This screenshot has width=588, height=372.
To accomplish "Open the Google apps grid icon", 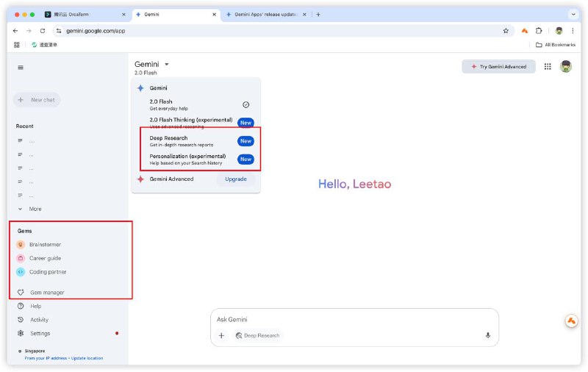I will point(548,67).
